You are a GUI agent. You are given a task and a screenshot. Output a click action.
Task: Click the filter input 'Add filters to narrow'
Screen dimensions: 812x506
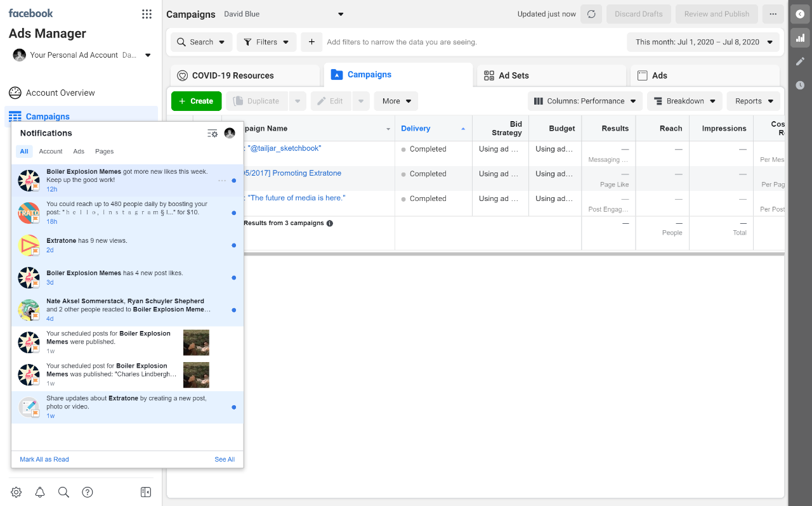tap(473, 42)
